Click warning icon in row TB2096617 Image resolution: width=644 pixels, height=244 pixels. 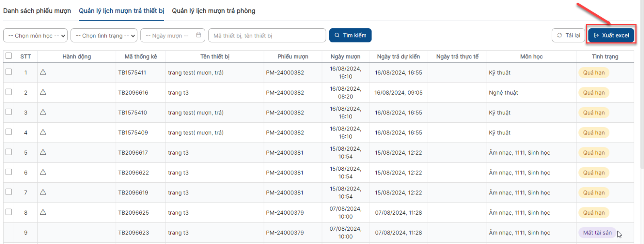43,152
